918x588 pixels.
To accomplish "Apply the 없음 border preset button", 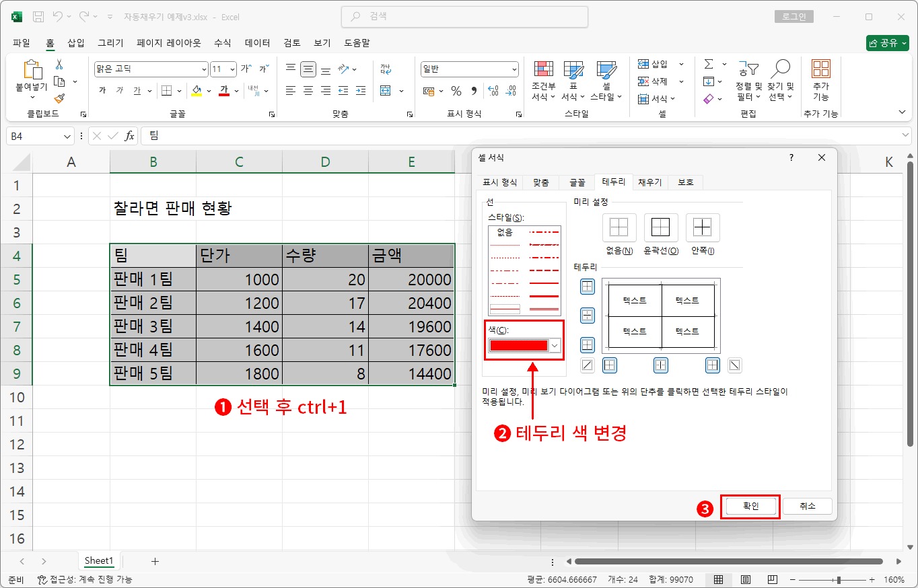I will 619,227.
